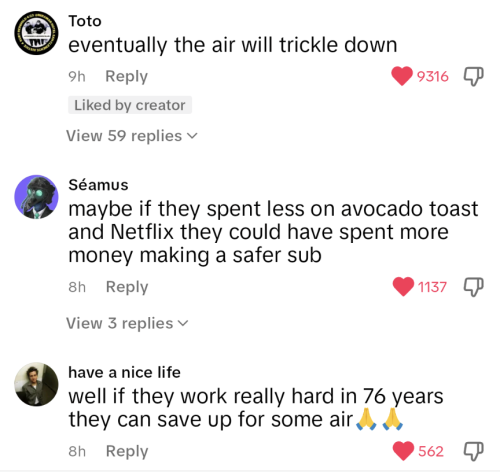This screenshot has width=500, height=475.
Task: Open 'have a nice life' username
Action: (x=124, y=372)
